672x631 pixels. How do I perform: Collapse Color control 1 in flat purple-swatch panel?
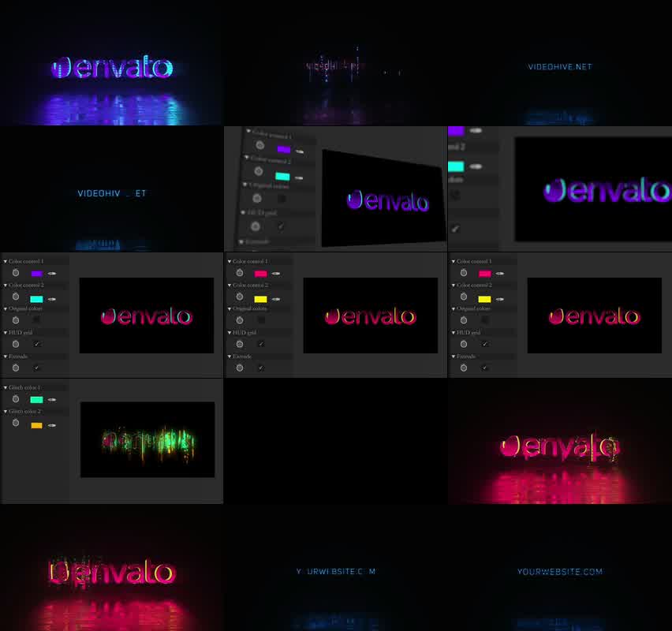click(x=6, y=261)
